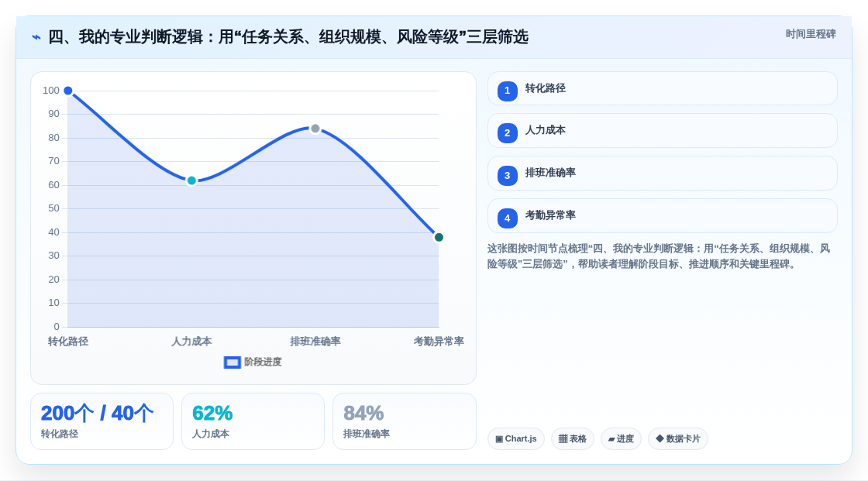This screenshot has width=868, height=481.
Task: Click the x-axis label 转化路径
Action: click(68, 342)
